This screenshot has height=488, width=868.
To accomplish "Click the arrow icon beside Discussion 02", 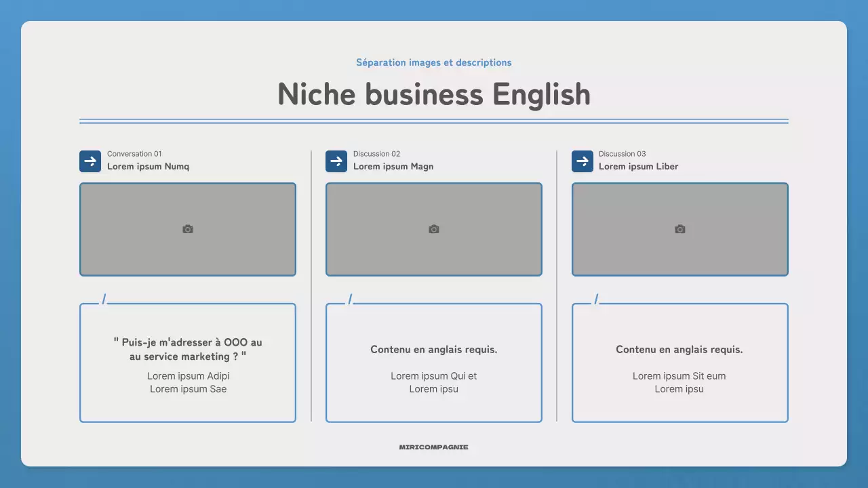I will pyautogui.click(x=336, y=161).
